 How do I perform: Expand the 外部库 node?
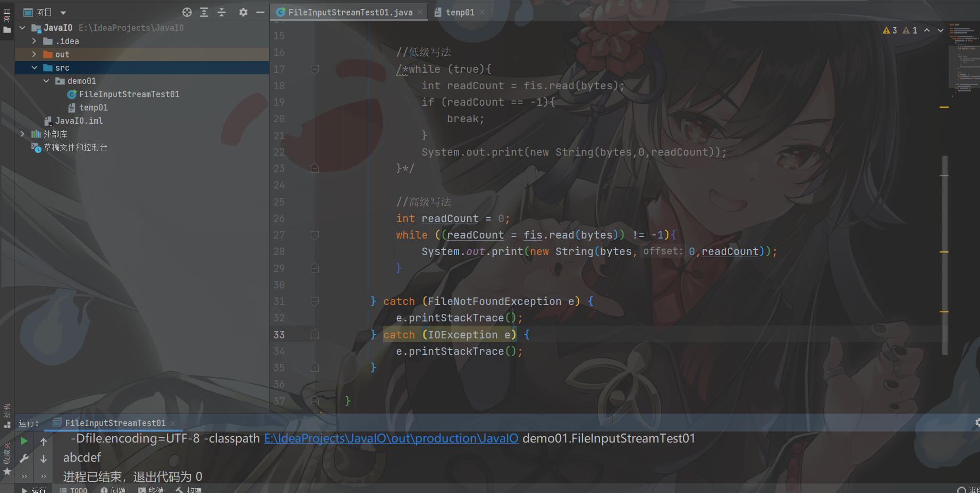click(22, 134)
